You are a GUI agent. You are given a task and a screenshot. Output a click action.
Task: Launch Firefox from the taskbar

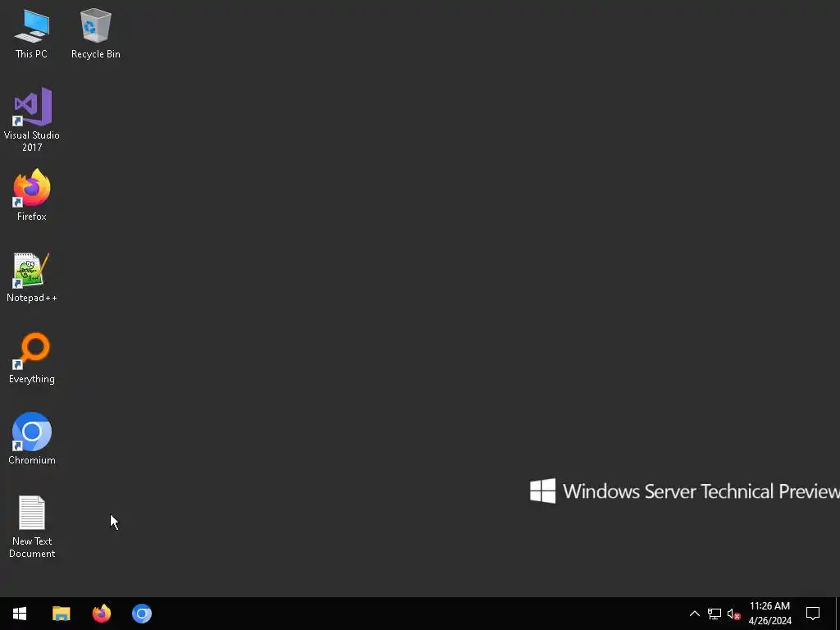point(101,614)
